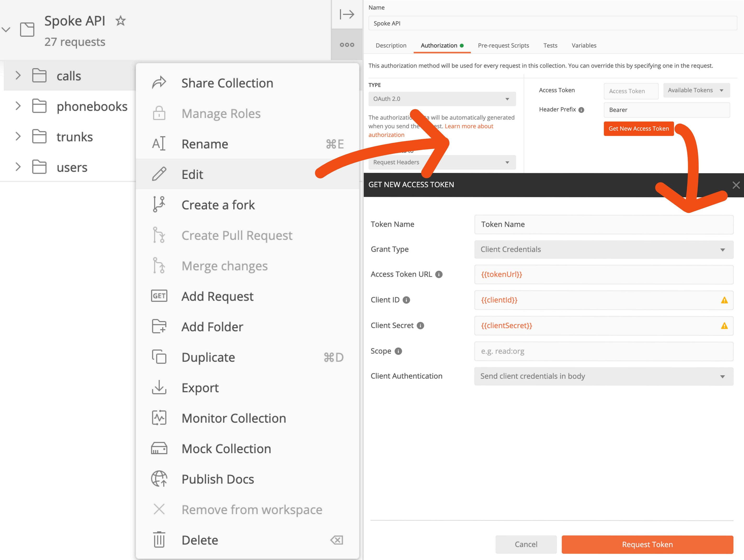
Task: Click the Get New Access Token button
Action: click(x=638, y=128)
